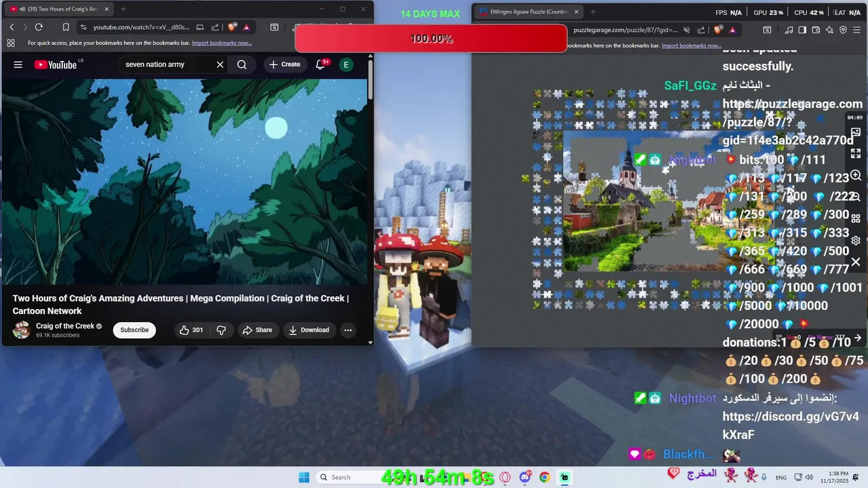Viewport: 868px width, 488px height.
Task: Open the Brave Shields icon in the puzzle window
Action: pyautogui.click(x=718, y=30)
